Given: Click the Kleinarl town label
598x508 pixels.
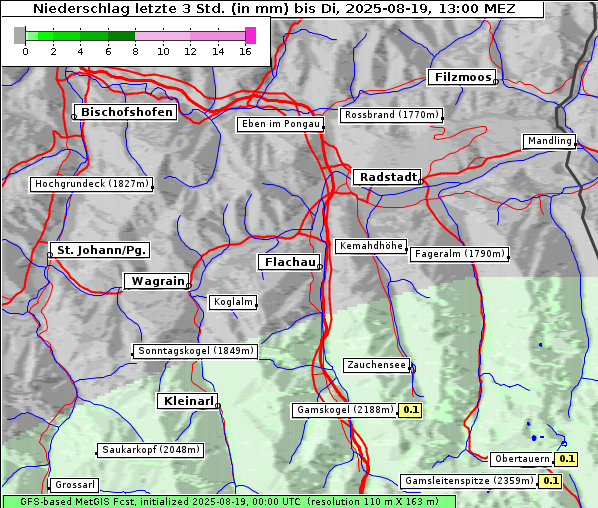Looking at the screenshot, I should tap(188, 401).
